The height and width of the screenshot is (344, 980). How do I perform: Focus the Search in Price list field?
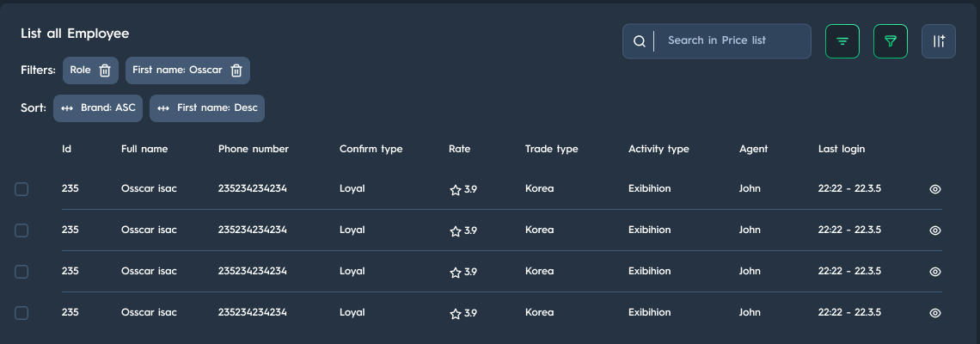point(716,41)
